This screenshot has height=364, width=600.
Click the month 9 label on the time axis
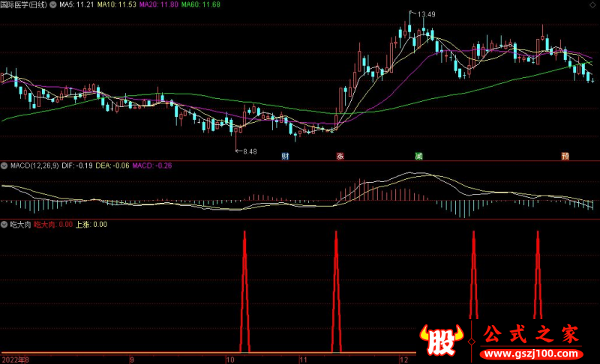coord(132,360)
